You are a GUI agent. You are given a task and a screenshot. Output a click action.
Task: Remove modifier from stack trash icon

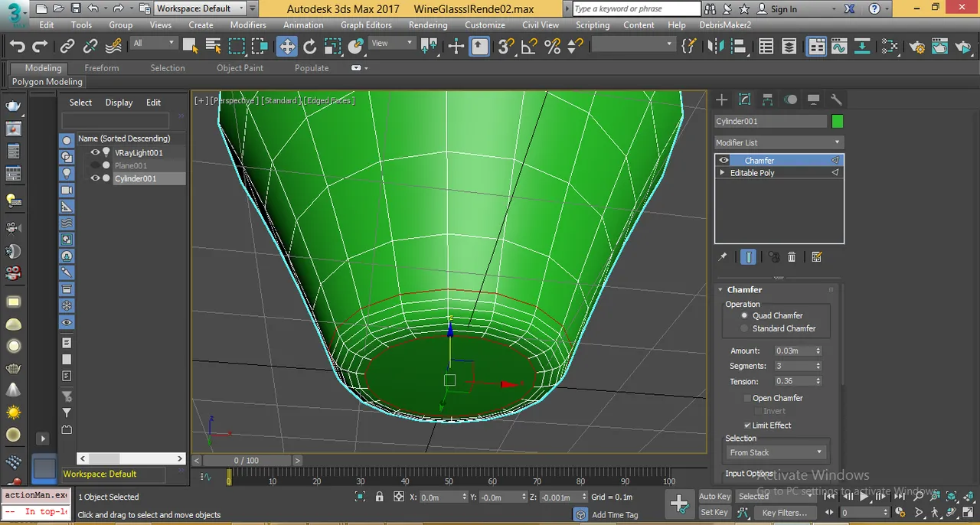click(x=792, y=257)
